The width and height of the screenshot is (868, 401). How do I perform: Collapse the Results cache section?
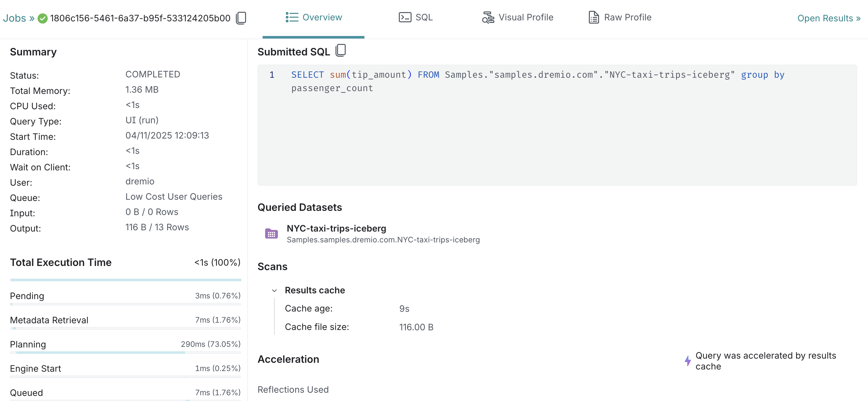(x=274, y=290)
